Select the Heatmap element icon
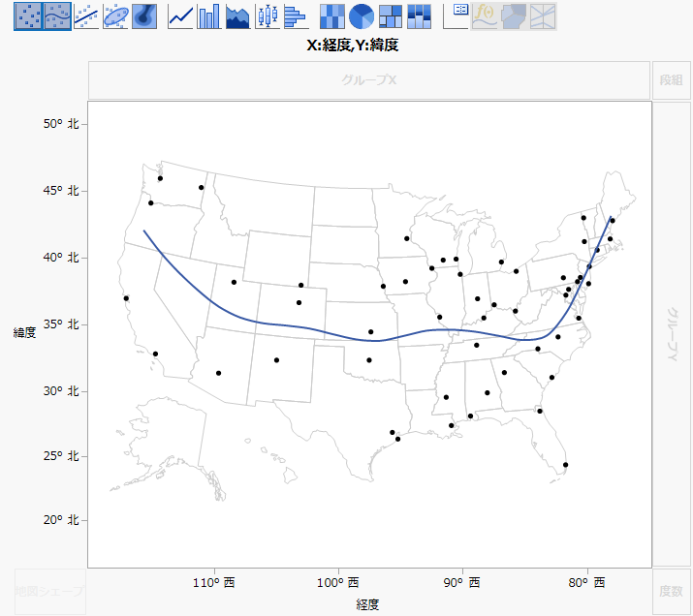Image resolution: width=693 pixels, height=616 pixels. coord(331,16)
